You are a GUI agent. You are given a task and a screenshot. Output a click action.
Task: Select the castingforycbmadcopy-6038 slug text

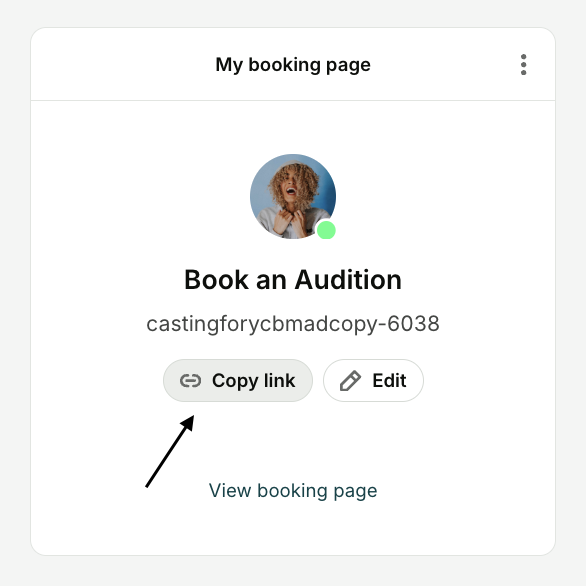coord(293,324)
